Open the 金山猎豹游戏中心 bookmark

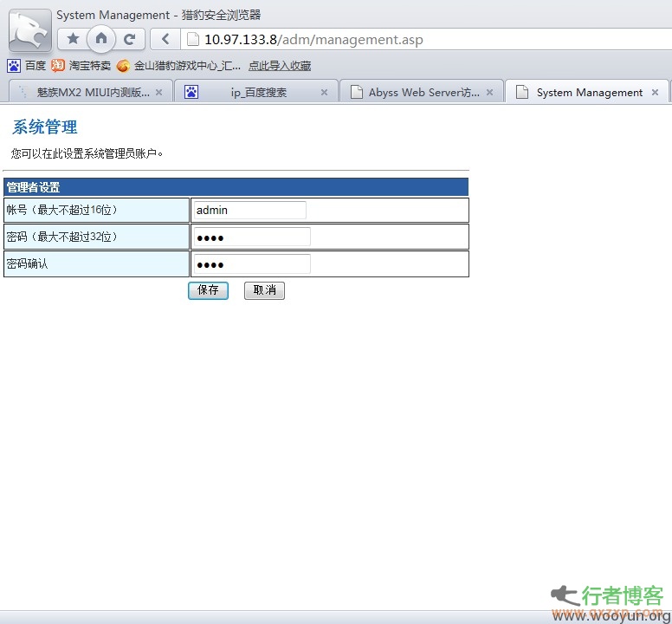click(178, 66)
